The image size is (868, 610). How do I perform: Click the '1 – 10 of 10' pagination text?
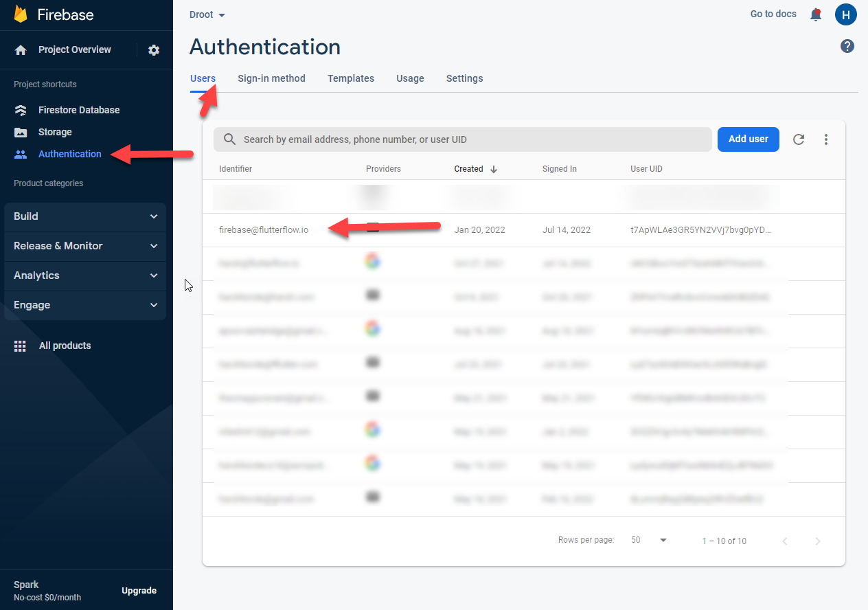724,541
